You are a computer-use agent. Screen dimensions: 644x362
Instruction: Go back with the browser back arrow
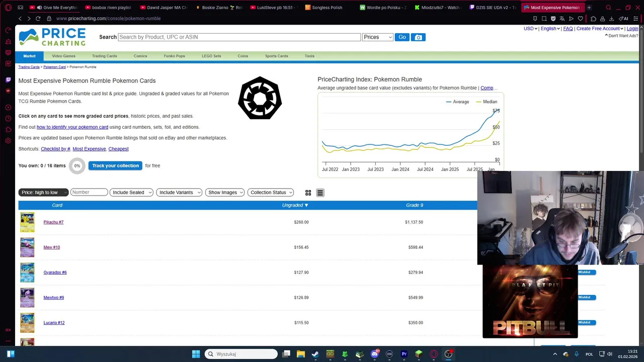[x=20, y=19]
